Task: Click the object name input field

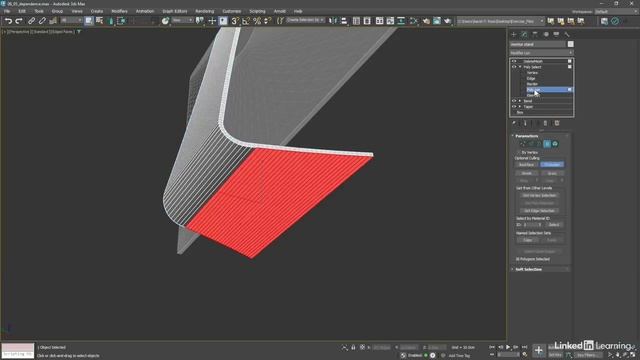Action: coord(538,44)
